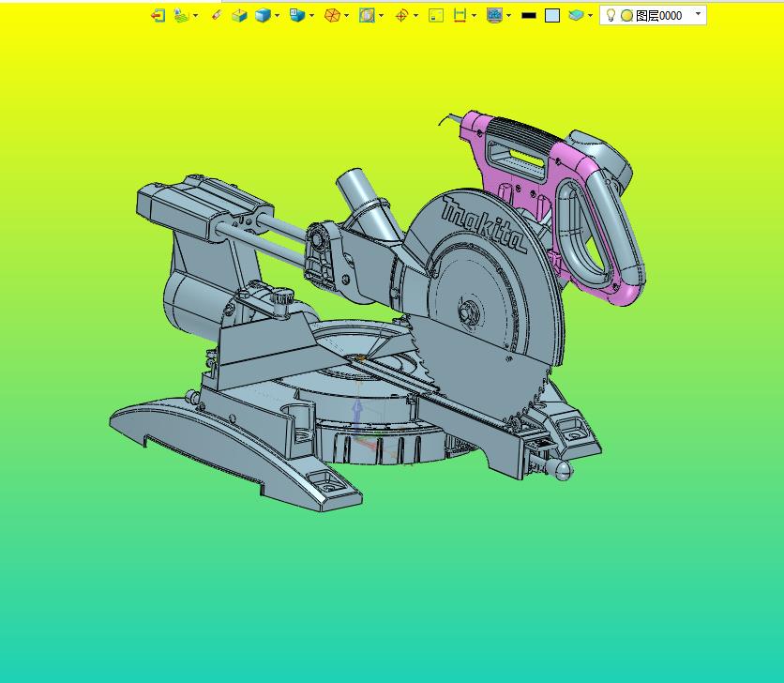Viewport: 784px width, 683px height.
Task: Click the green square frame icon
Action: point(436,16)
